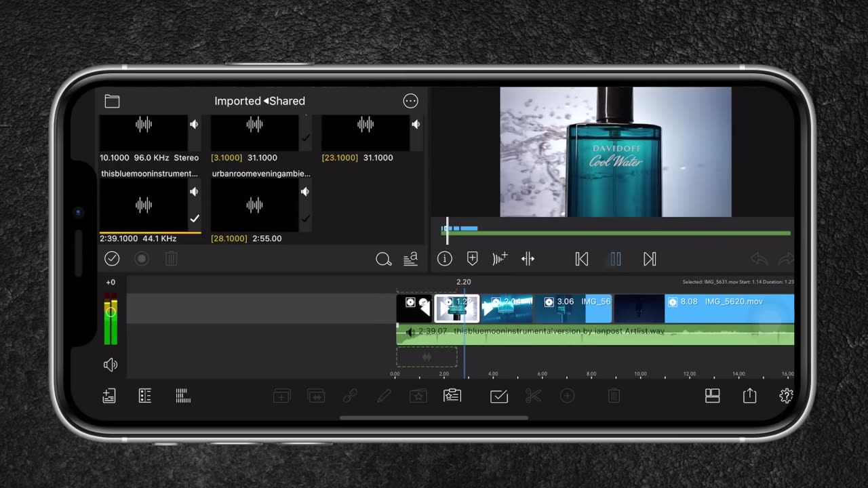The image size is (868, 488).
Task: Tap the '2:39.1000 44.1 KHz' clip details
Action: click(138, 239)
